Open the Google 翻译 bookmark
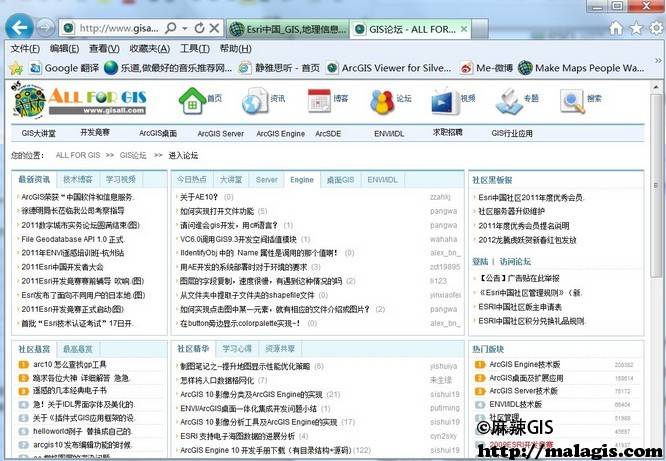Screen dimensions: 666x461 pyautogui.click(x=64, y=68)
